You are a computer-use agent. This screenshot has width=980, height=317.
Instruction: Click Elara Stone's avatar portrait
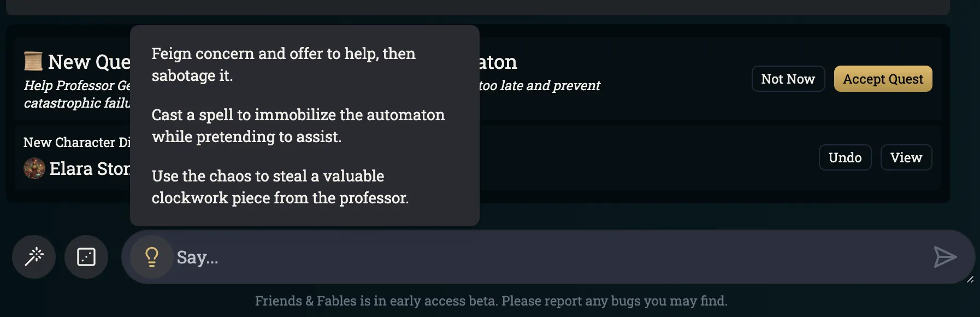click(33, 169)
